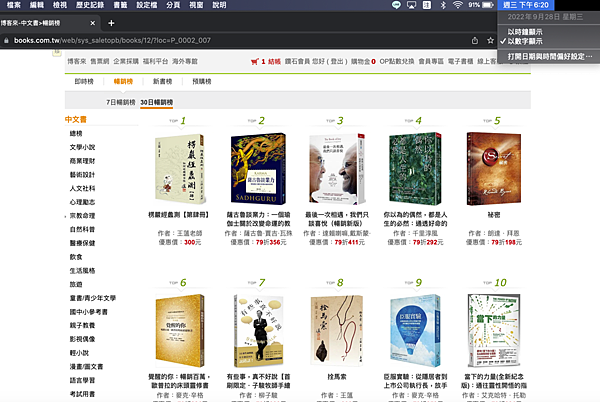Open TOP 5 The Secret book cover
600x402 pixels.
click(x=494, y=169)
